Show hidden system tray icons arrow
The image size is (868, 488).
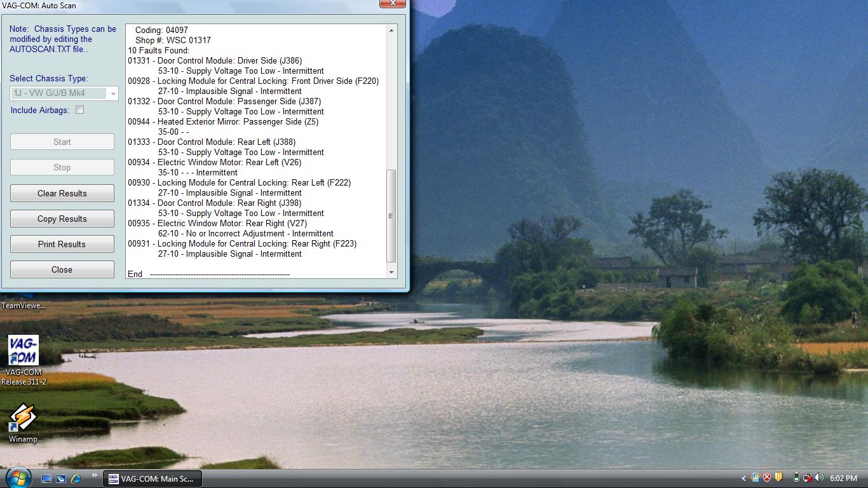pos(743,478)
